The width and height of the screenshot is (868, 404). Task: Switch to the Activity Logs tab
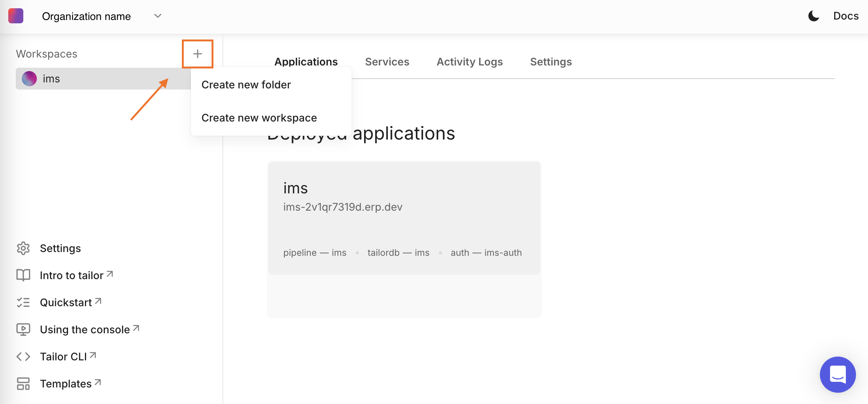point(469,62)
